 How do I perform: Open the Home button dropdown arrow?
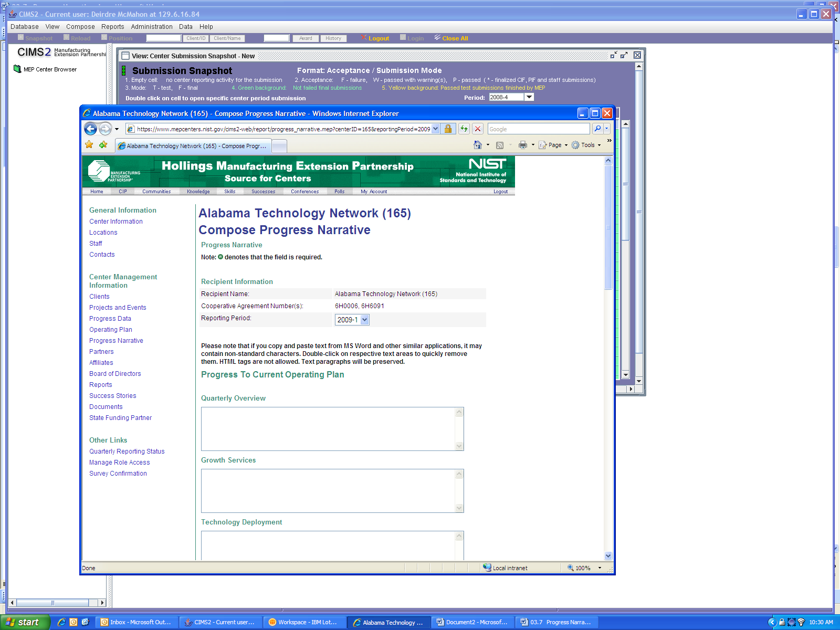(x=488, y=145)
